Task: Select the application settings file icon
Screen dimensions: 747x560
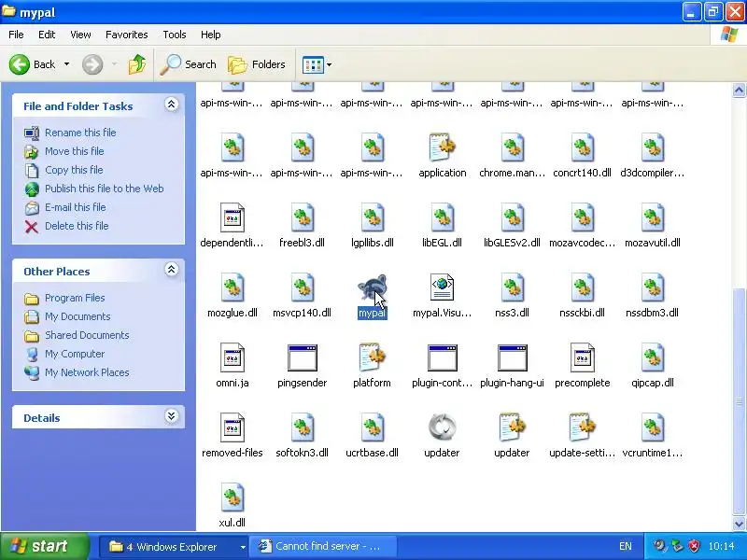Action: pyautogui.click(x=442, y=147)
